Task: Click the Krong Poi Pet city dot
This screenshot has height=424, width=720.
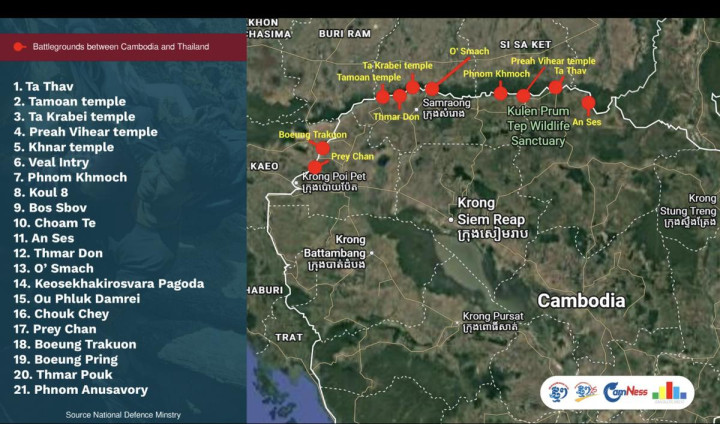Action: (297, 183)
